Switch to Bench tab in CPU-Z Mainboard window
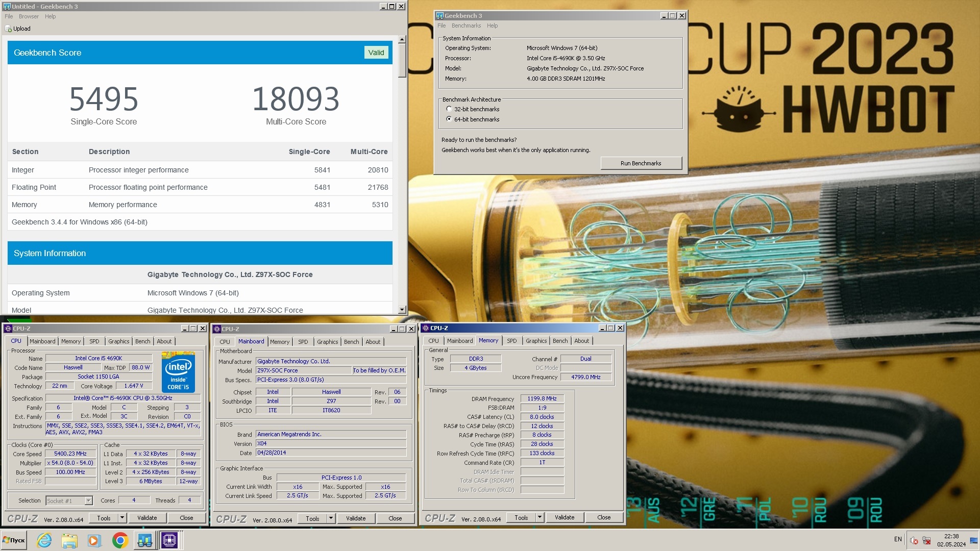 (x=351, y=342)
